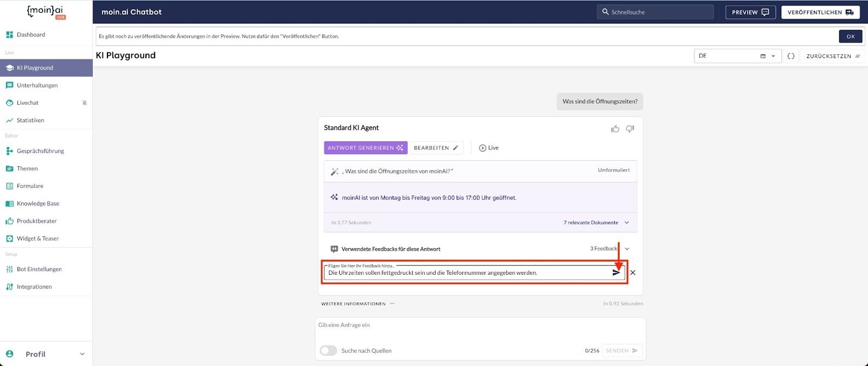868x366 pixels.
Task: Close the feedback input with X
Action: click(x=633, y=273)
